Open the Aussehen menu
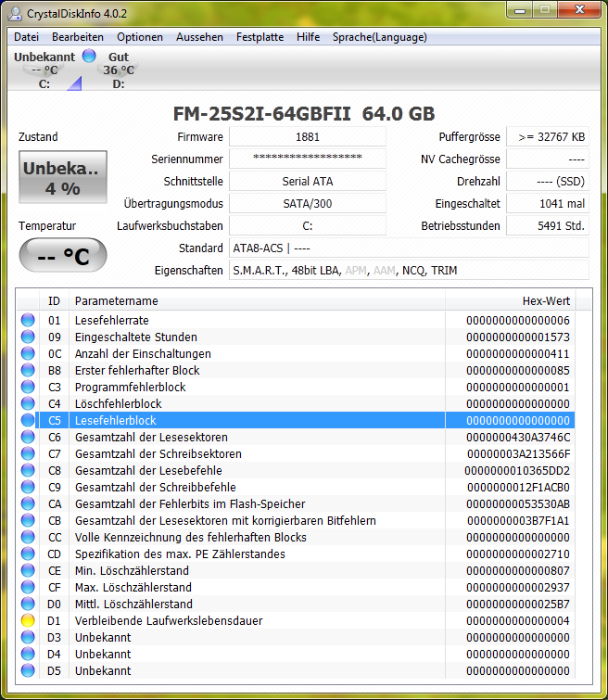 [x=199, y=37]
